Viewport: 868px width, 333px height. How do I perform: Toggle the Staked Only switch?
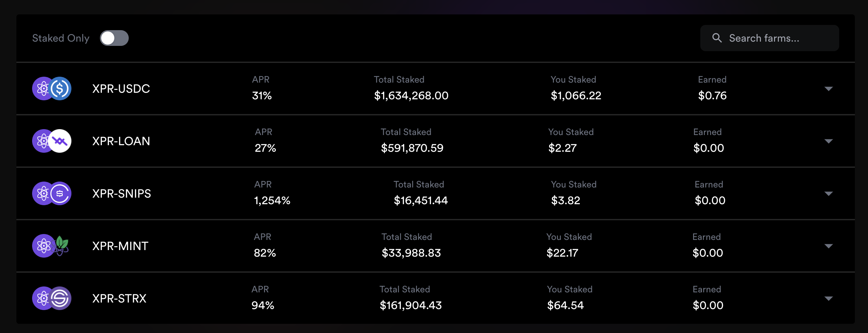click(114, 38)
